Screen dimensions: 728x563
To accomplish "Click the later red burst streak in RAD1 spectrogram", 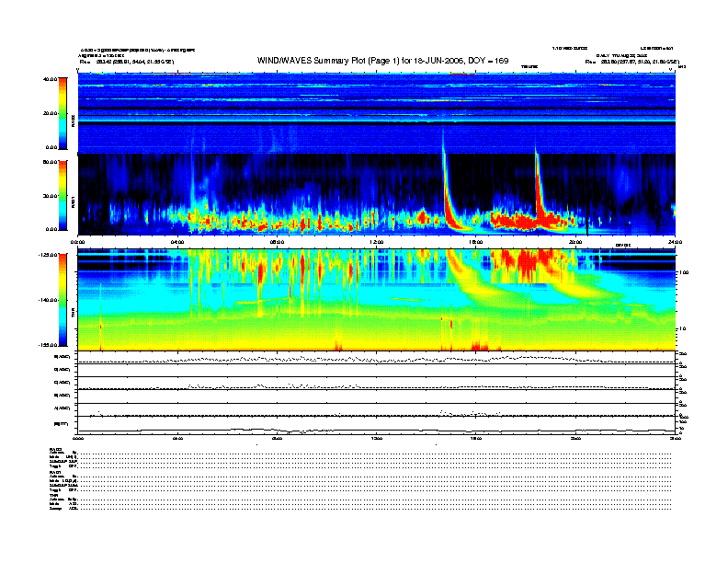I will (540, 195).
